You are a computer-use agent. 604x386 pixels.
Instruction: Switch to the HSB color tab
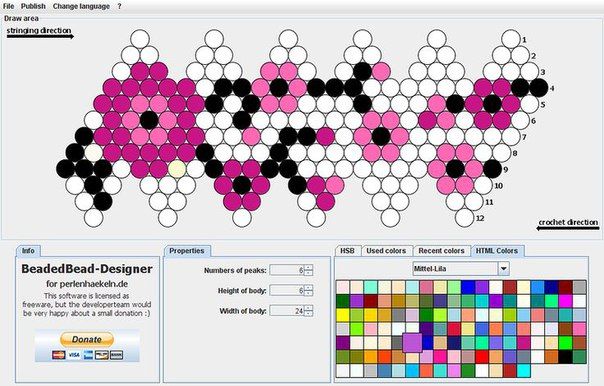pos(347,251)
